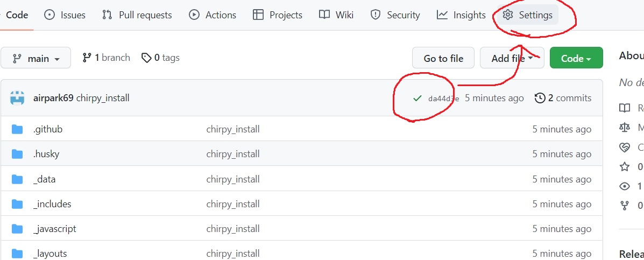
Task: Click the sidebar watchers eye icon
Action: (x=625, y=186)
